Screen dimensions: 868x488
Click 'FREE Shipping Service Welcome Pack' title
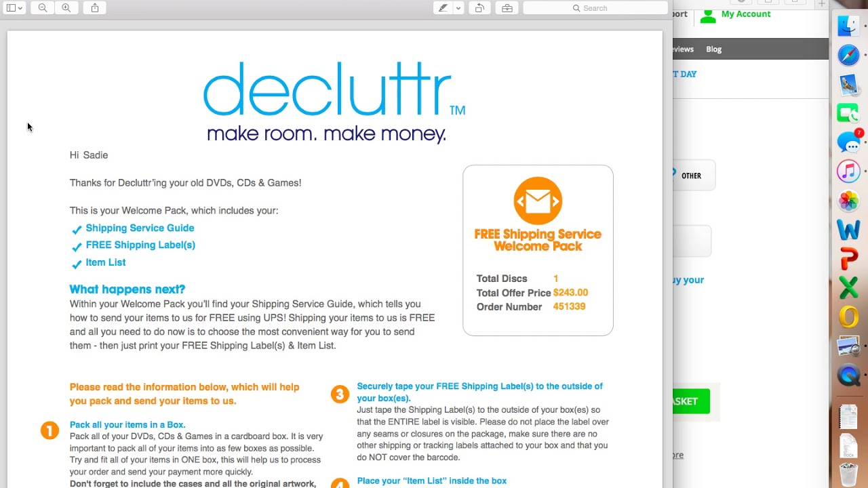(x=538, y=241)
